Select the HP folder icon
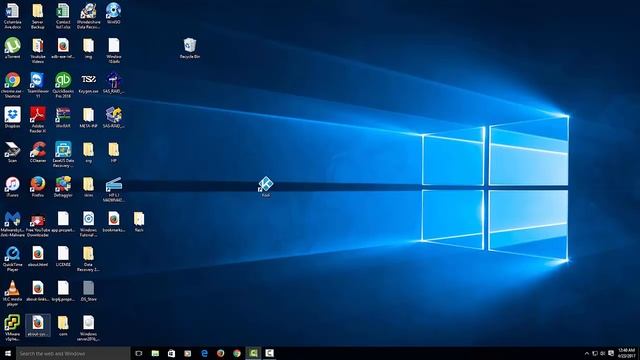 [113, 152]
